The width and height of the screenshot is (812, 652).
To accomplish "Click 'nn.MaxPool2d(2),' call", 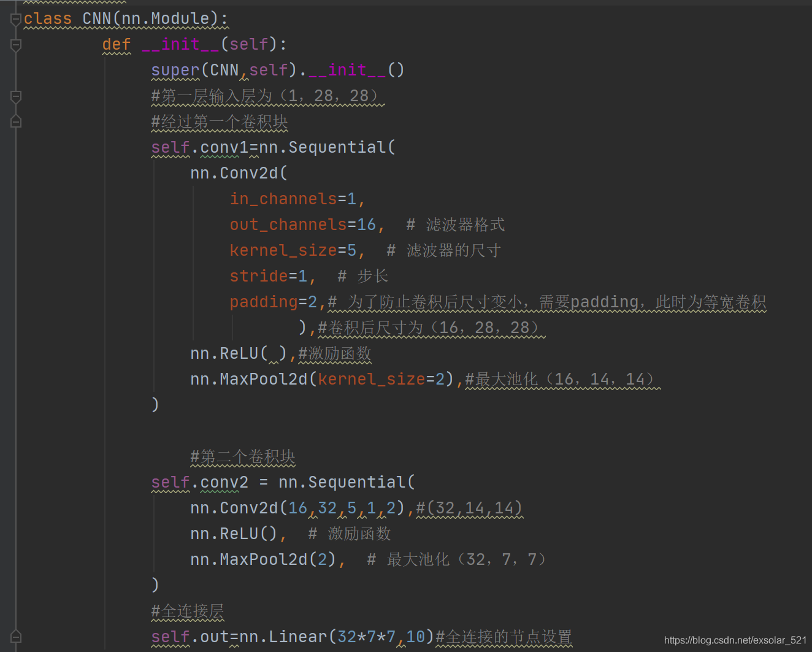I will [x=268, y=560].
